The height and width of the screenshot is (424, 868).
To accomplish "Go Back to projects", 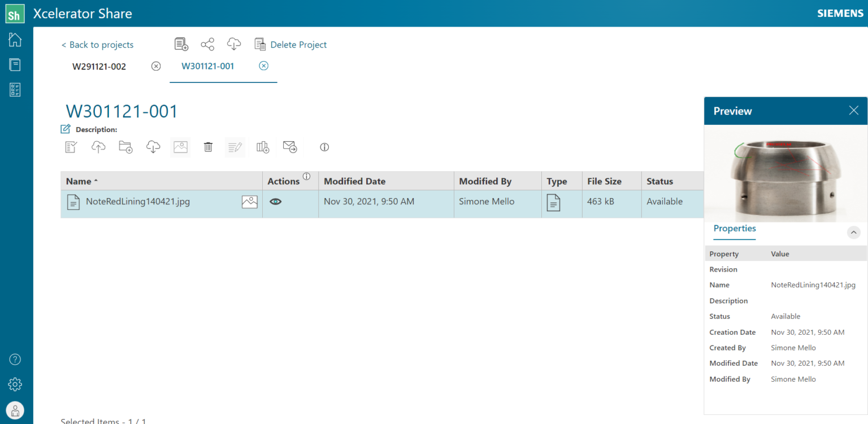I will click(97, 44).
